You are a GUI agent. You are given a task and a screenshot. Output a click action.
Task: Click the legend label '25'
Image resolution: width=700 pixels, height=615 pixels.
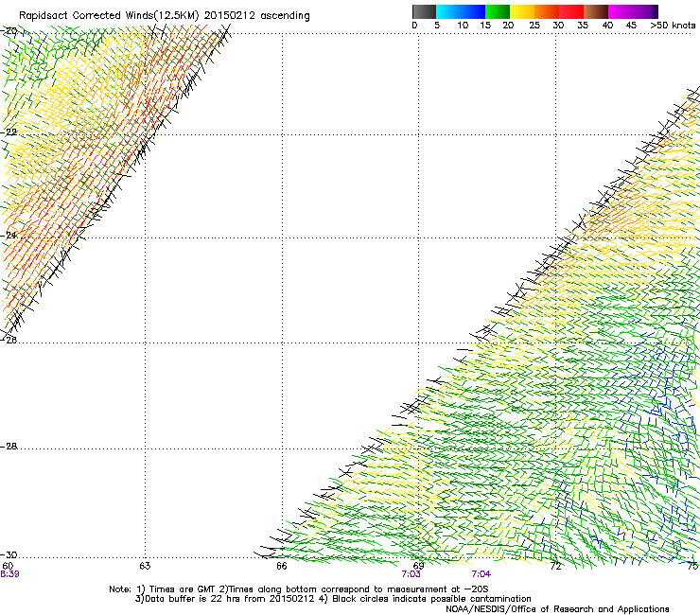click(534, 26)
